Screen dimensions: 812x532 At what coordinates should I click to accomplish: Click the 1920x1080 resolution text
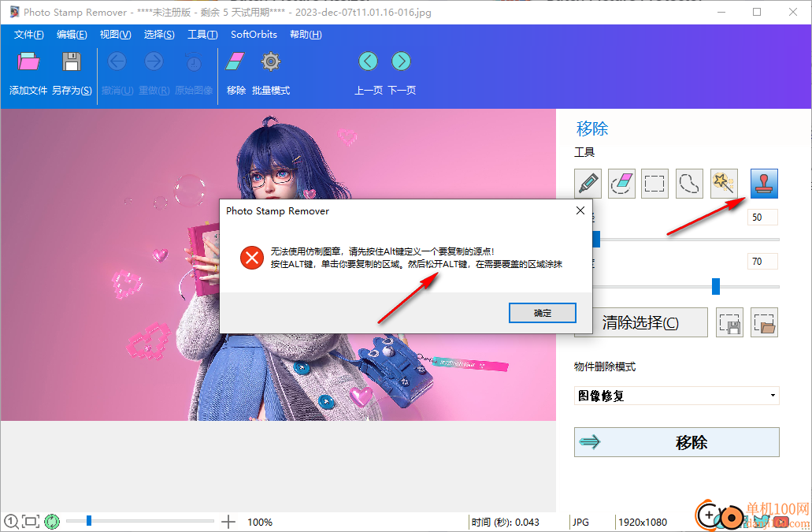click(643, 523)
